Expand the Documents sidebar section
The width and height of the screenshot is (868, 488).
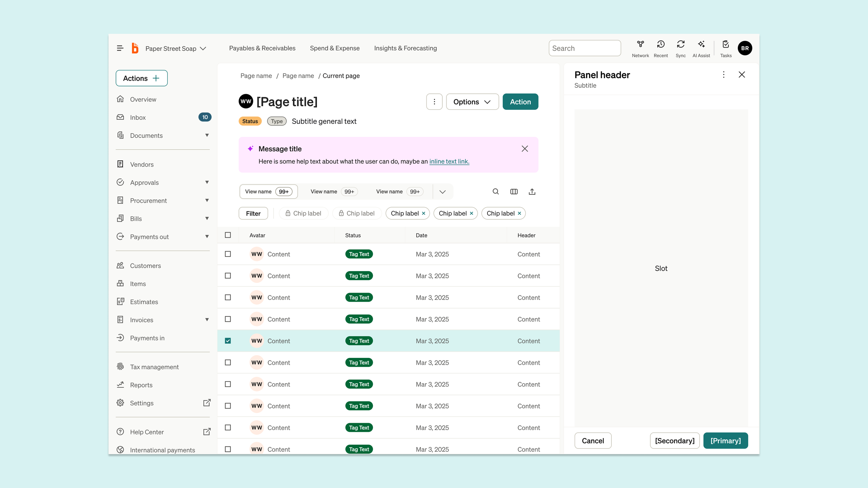(x=207, y=135)
